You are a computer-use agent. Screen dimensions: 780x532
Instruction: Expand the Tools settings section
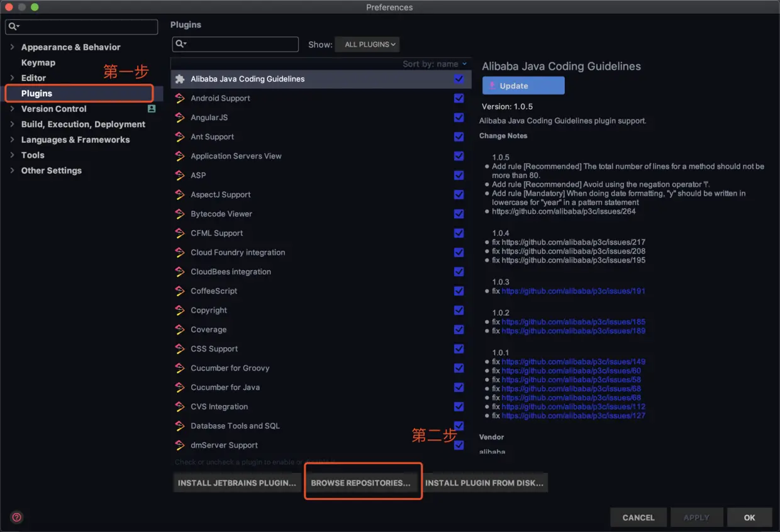pos(12,155)
